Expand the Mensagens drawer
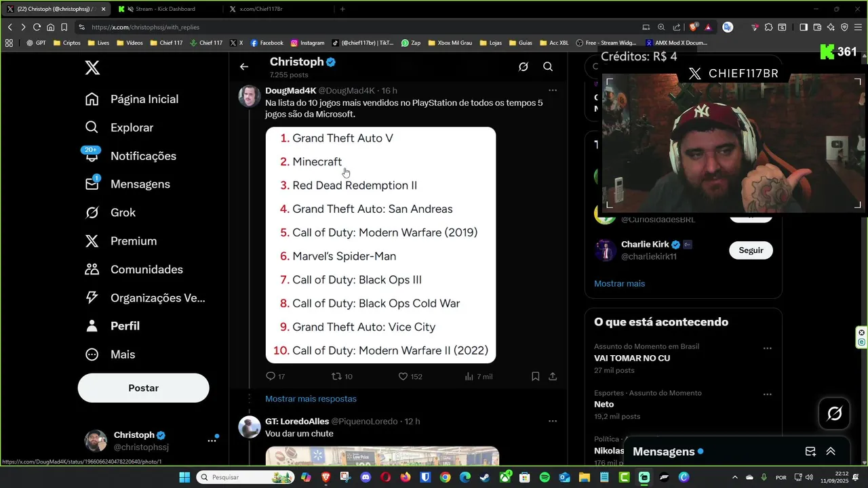The image size is (868, 488). tap(831, 451)
